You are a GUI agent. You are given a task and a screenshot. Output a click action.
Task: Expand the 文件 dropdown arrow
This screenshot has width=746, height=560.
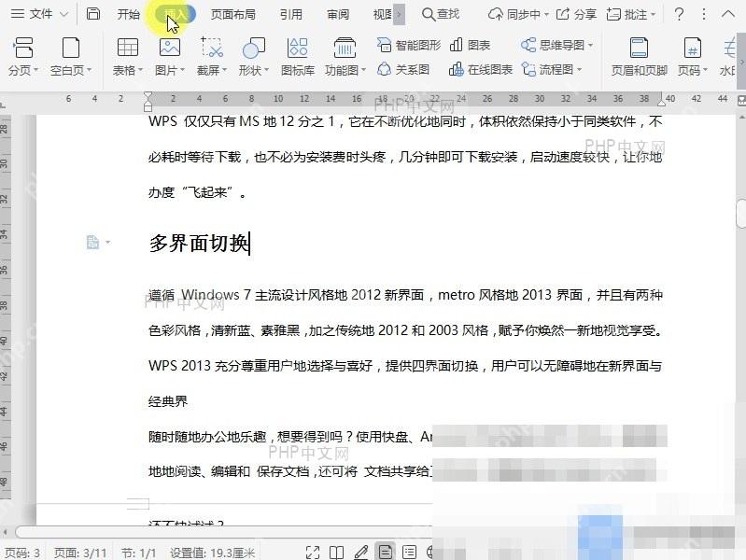pyautogui.click(x=64, y=15)
